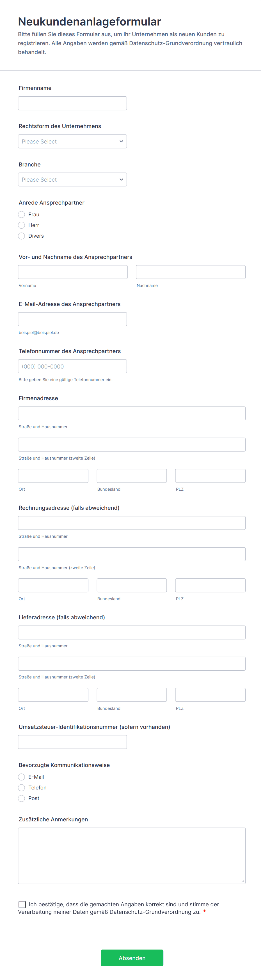Image resolution: width=261 pixels, height=980 pixels.
Task: Click the Absenden button
Action: (x=132, y=958)
